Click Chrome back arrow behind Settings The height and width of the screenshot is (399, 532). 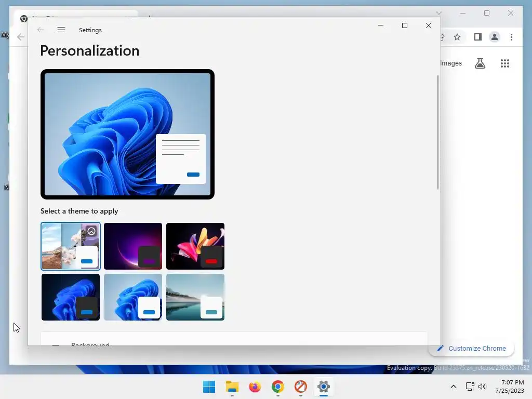pyautogui.click(x=21, y=37)
